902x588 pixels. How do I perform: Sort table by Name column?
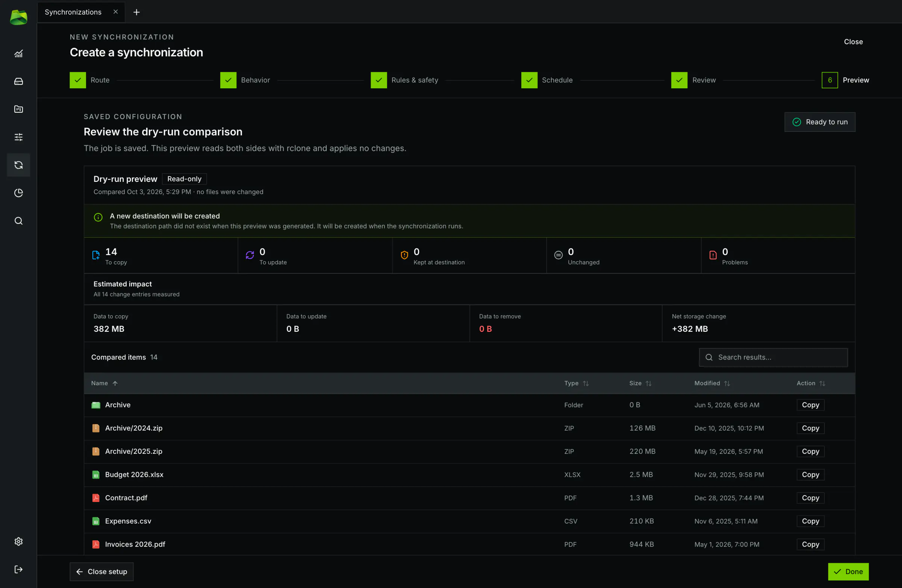click(104, 383)
